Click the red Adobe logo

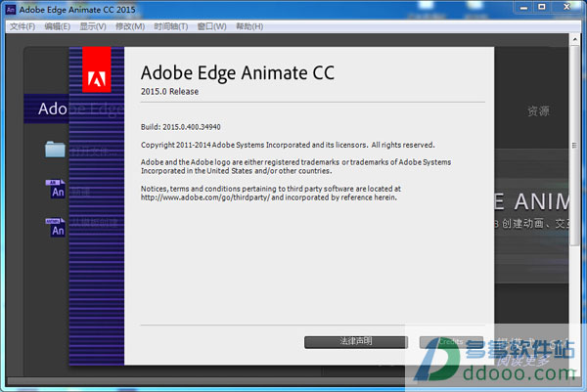[97, 69]
